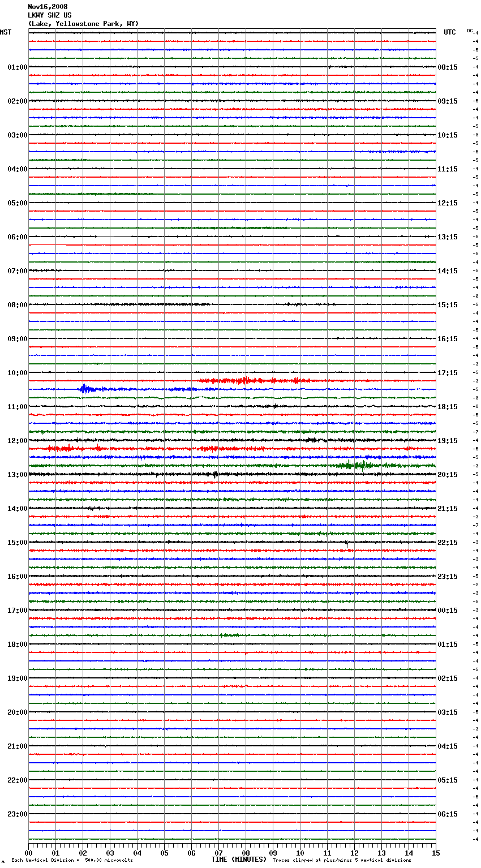The image size is (481, 868).
Task: Click the 19:15 UTC time label
Action: coord(448,441)
